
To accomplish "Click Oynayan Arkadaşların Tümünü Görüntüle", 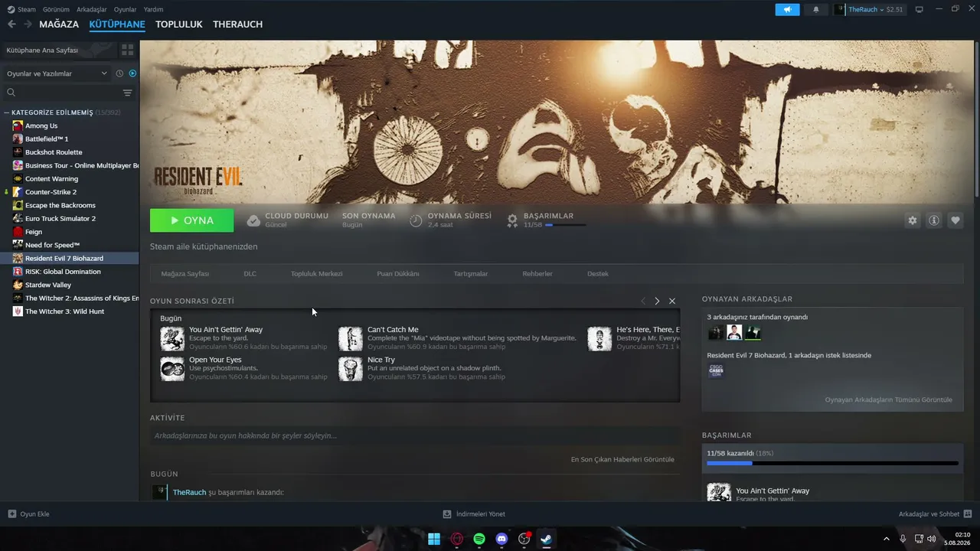I will [x=889, y=399].
